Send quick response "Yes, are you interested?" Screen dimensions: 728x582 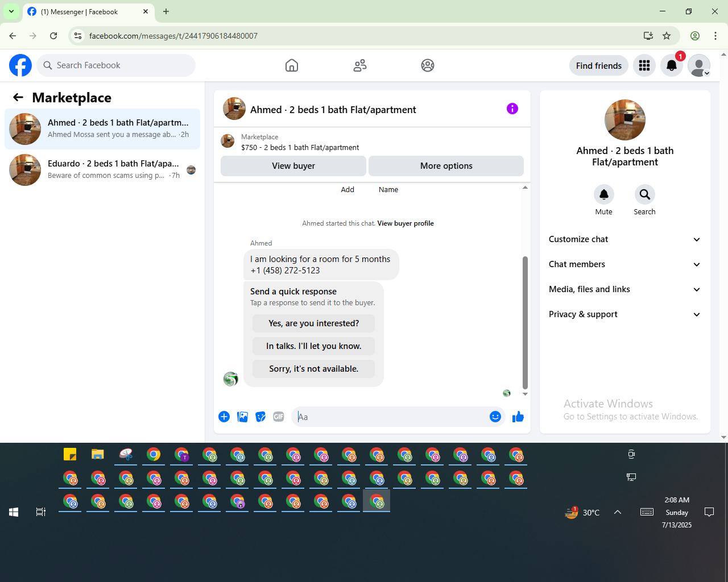[x=314, y=323]
